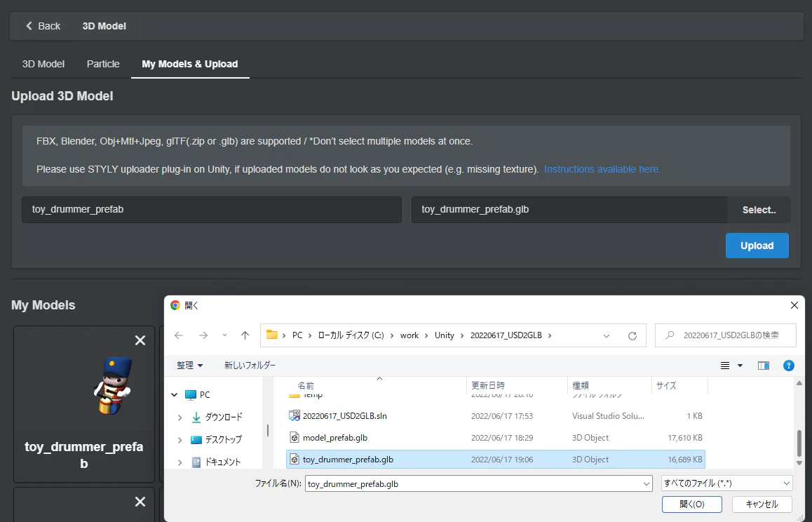Click the Select.. file button
The image size is (812, 522).
pos(759,209)
